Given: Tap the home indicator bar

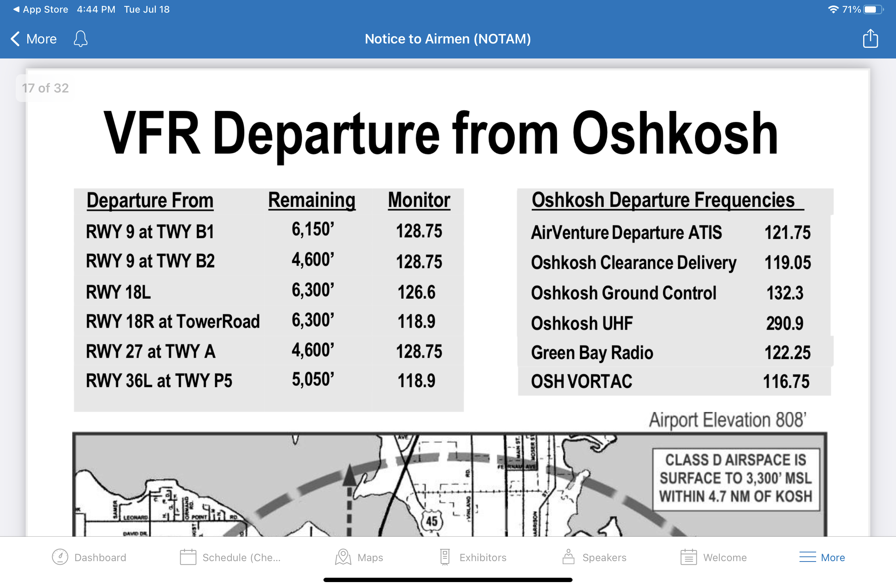Looking at the screenshot, I should tap(448, 580).
